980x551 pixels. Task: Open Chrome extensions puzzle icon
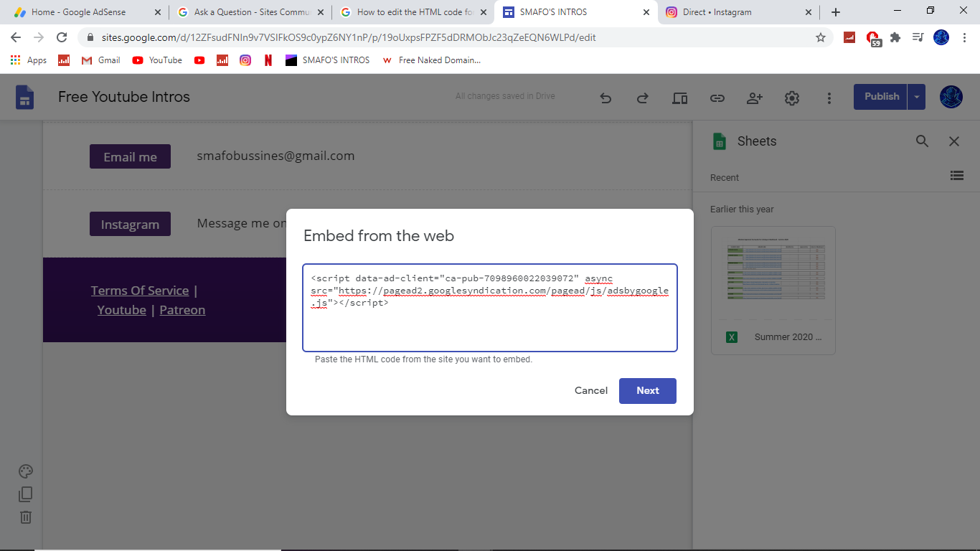[x=895, y=37]
